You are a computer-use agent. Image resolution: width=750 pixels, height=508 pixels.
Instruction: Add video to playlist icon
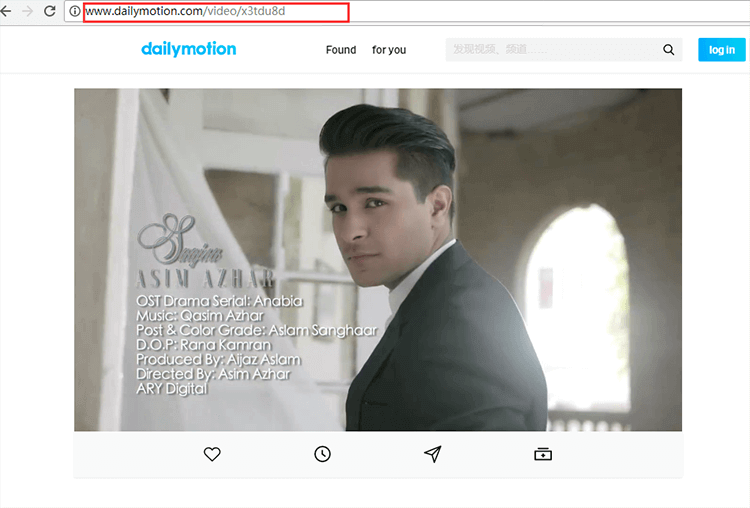tap(543, 454)
